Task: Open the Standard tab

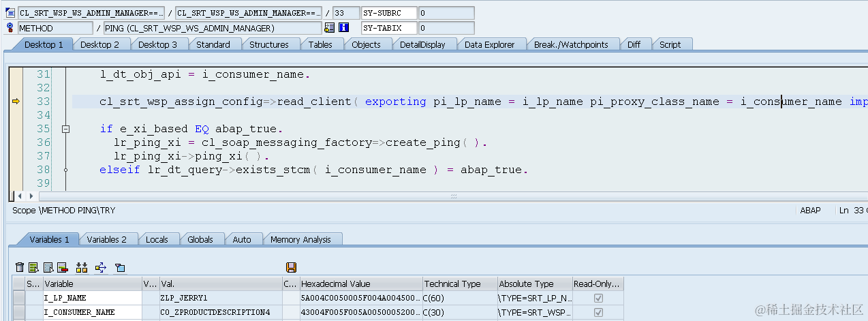Action: 213,44
